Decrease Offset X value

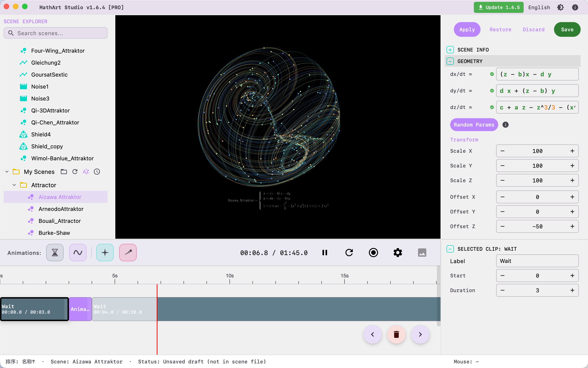click(503, 197)
